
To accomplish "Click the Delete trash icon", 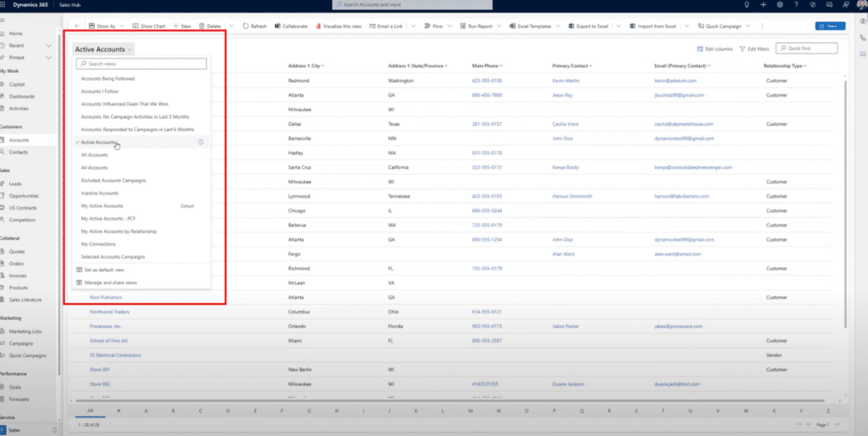I will [202, 26].
